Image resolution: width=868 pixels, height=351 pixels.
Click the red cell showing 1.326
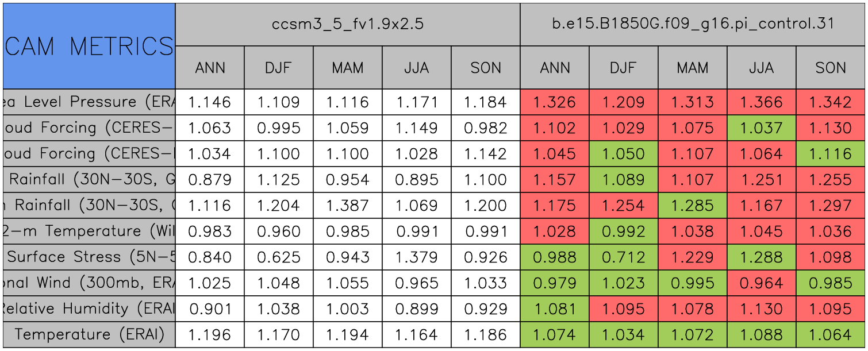coord(555,102)
